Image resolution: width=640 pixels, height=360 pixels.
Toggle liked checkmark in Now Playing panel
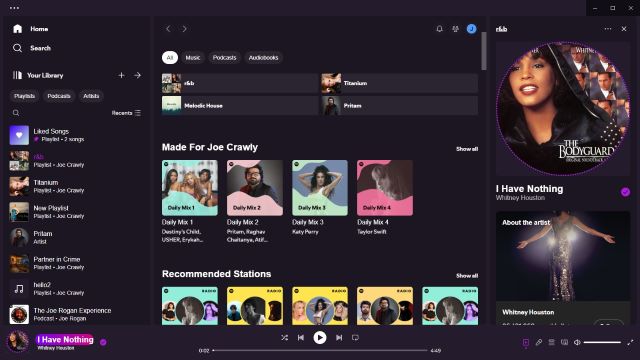click(x=625, y=192)
